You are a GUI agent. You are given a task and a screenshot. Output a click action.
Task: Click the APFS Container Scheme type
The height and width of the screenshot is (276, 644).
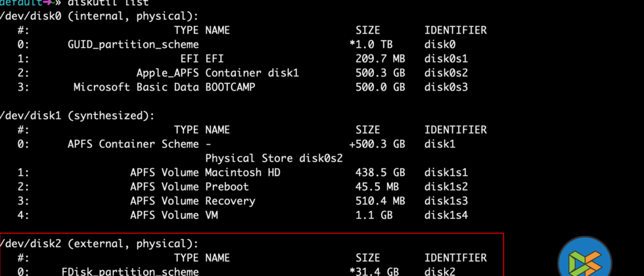coord(133,144)
